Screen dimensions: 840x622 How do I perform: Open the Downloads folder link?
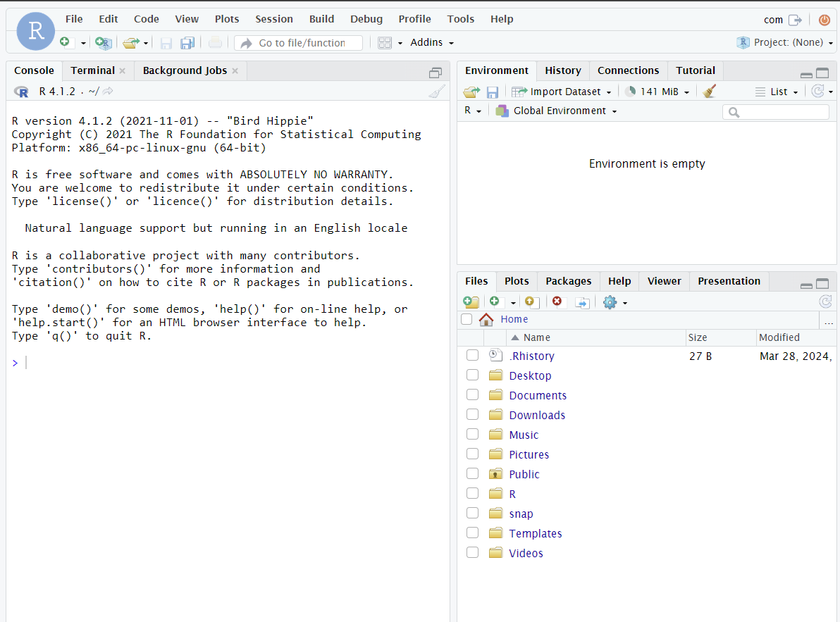point(537,416)
